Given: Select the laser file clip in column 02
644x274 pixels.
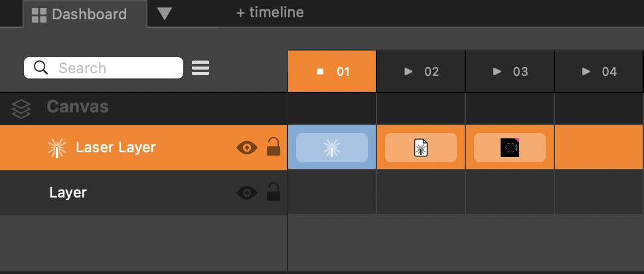Looking at the screenshot, I should pos(420,148).
